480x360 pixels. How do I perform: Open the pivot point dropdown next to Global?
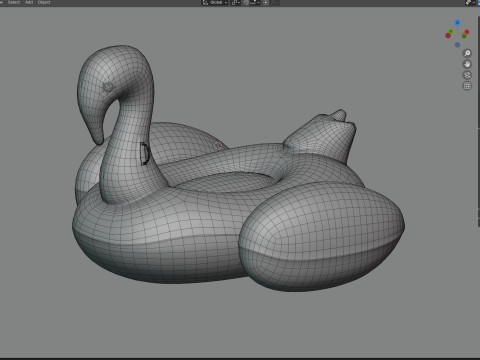coord(236,3)
